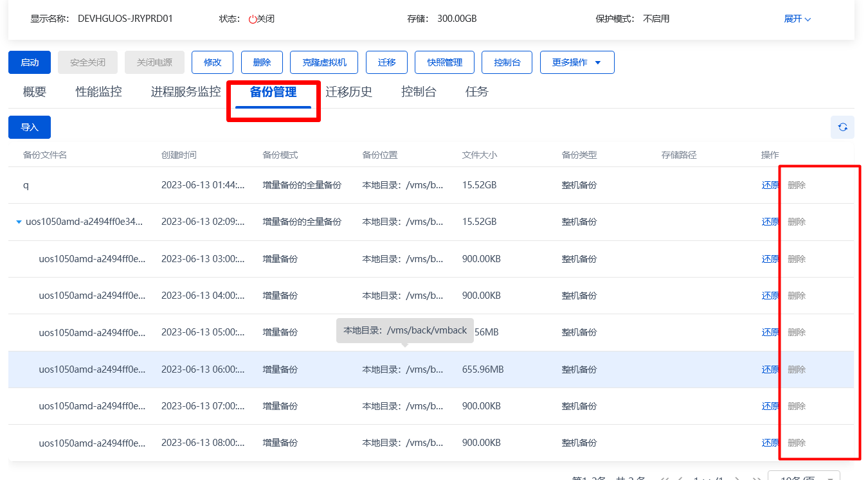Image resolution: width=868 pixels, height=480 pixels.
Task: Delete backup q using its row 删除 link
Action: point(797,185)
